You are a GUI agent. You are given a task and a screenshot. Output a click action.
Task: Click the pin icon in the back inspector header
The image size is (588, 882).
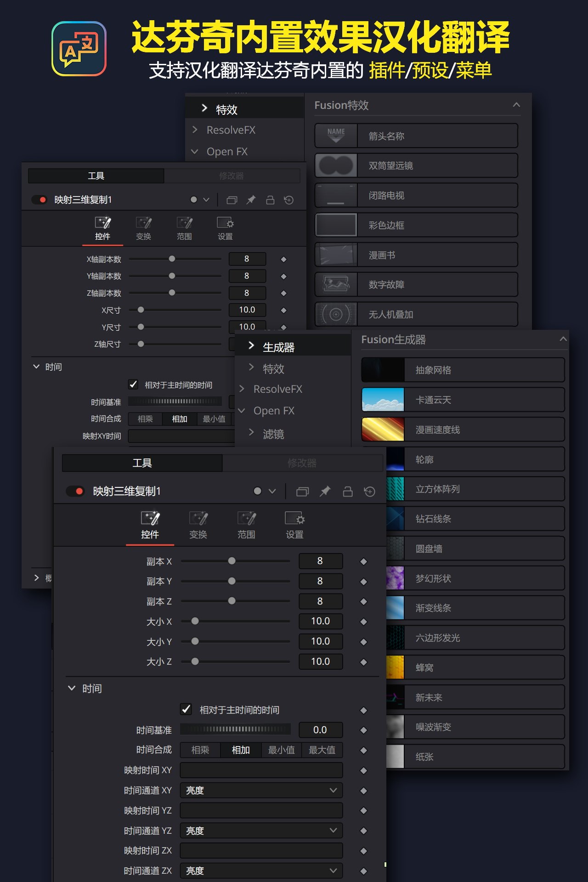pyautogui.click(x=251, y=200)
